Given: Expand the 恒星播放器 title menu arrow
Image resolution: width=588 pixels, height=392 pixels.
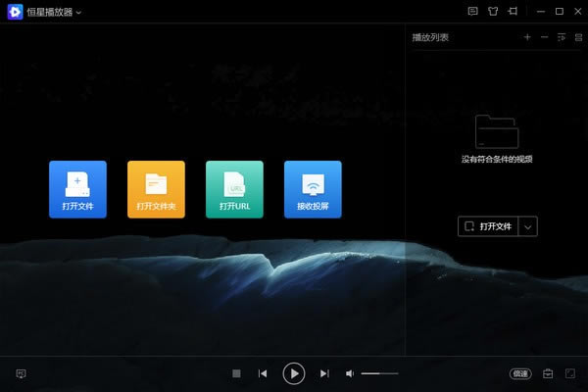Looking at the screenshot, I should pyautogui.click(x=78, y=13).
